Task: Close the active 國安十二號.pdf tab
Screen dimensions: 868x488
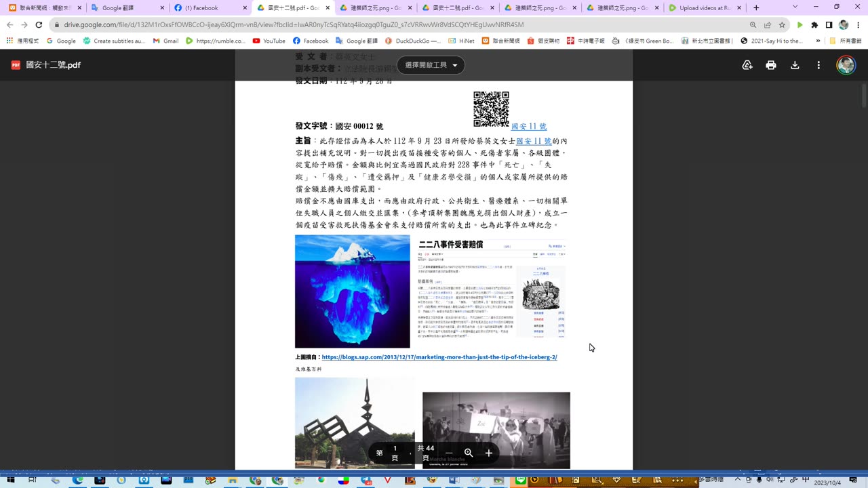Action: click(x=328, y=8)
